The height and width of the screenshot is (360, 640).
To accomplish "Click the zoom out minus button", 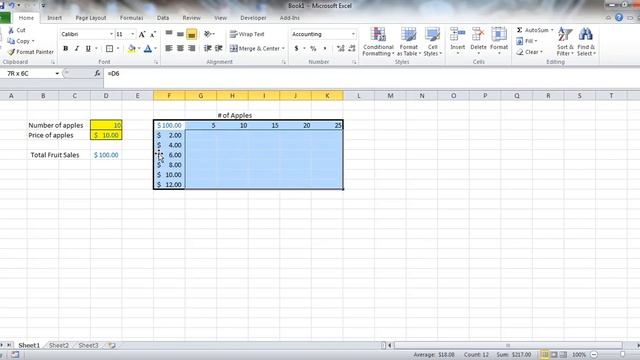I will click(594, 355).
